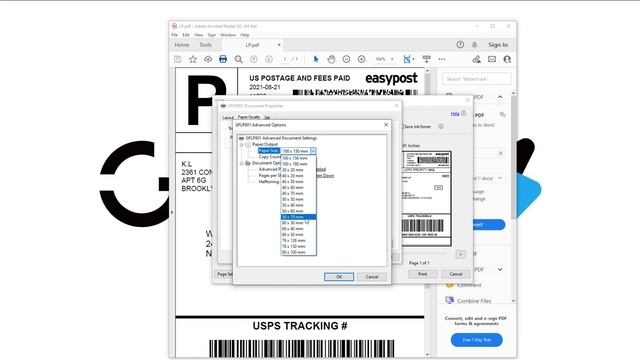Open Paper/Quality tab in Document Properties
Screen dimensions: 640x360
click(x=249, y=117)
